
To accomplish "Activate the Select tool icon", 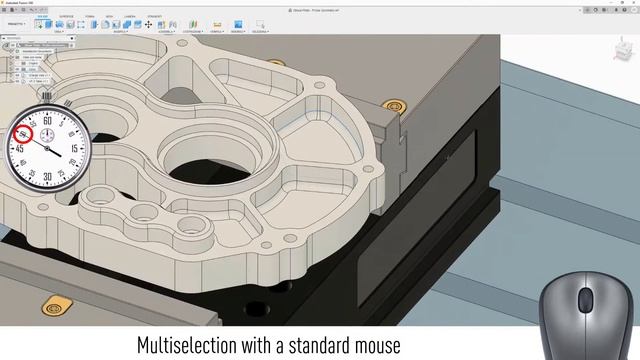I will 260,24.
